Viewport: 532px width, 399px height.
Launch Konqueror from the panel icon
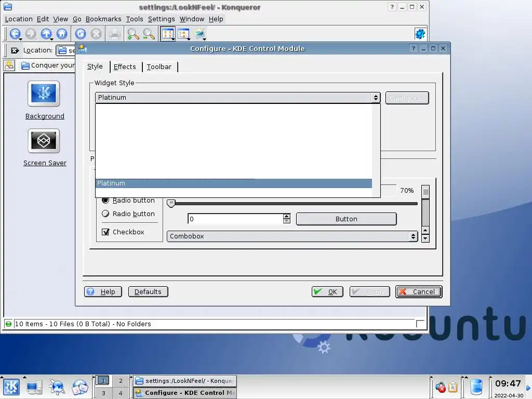click(57, 387)
